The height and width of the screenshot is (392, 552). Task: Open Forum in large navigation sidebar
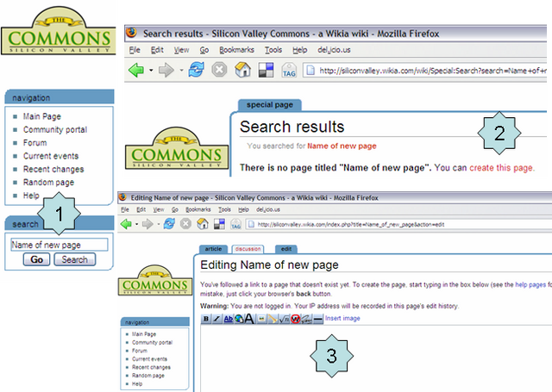[34, 143]
